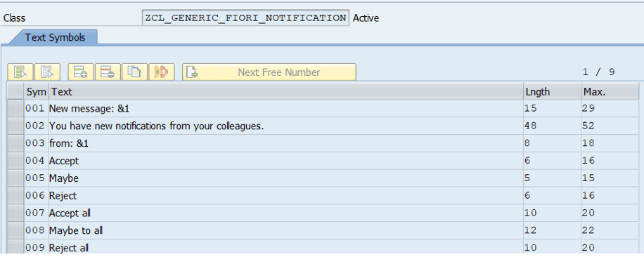Click the Class name field ZCL_GENERIC_FIORI_NOTIFICATION

245,18
